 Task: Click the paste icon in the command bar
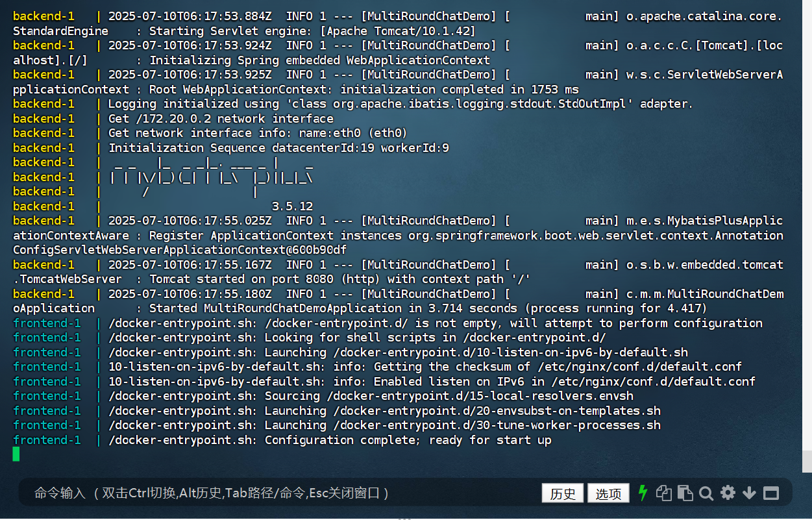pyautogui.click(x=685, y=493)
